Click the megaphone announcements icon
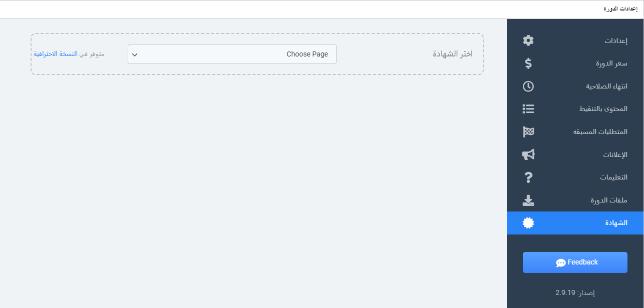 click(528, 154)
